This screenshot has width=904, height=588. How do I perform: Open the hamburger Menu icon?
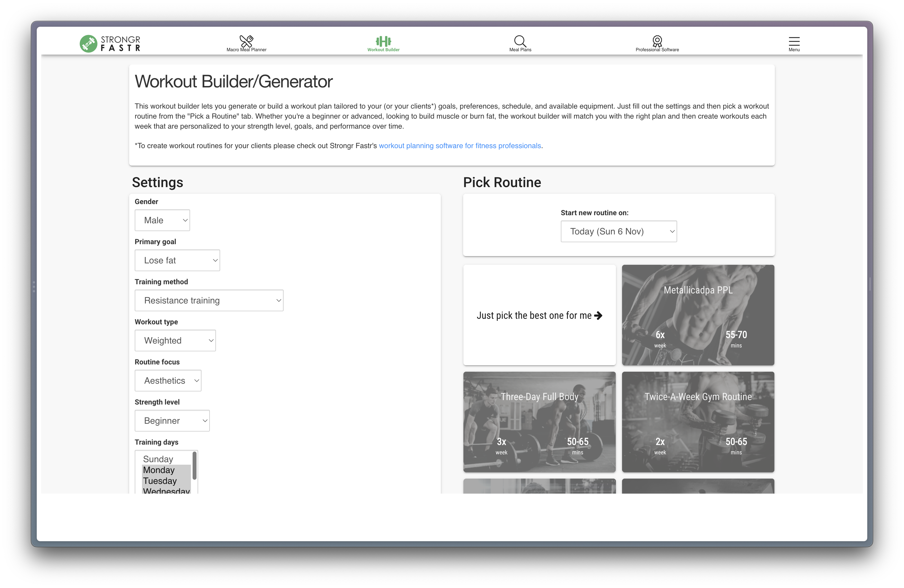click(x=794, y=41)
